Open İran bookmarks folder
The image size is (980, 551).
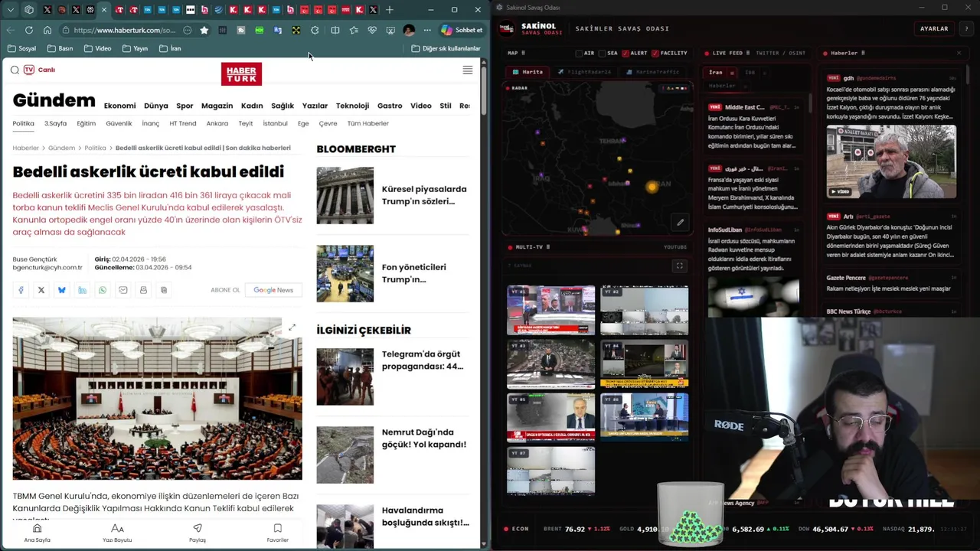point(170,48)
